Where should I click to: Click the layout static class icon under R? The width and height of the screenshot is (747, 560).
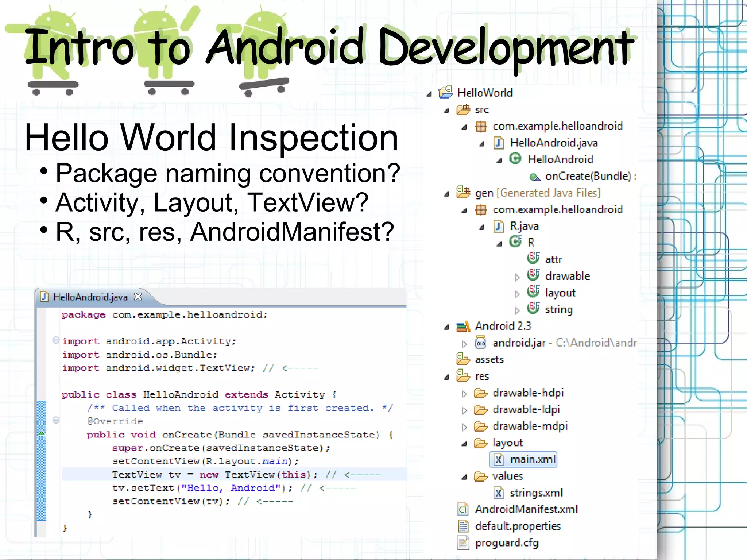click(533, 292)
